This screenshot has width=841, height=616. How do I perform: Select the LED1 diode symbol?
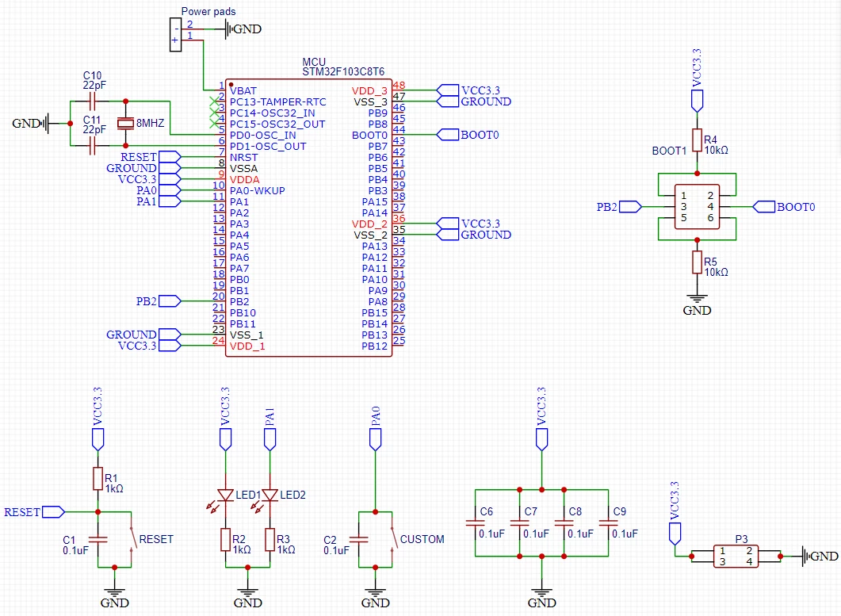(225, 495)
